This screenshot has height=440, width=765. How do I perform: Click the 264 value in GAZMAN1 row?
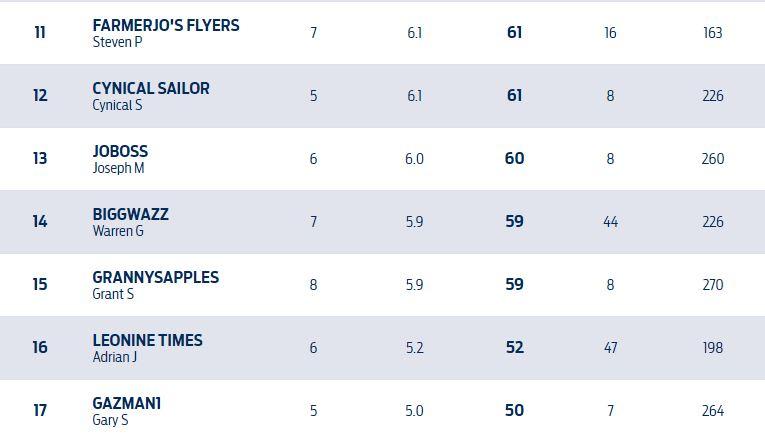(x=712, y=411)
